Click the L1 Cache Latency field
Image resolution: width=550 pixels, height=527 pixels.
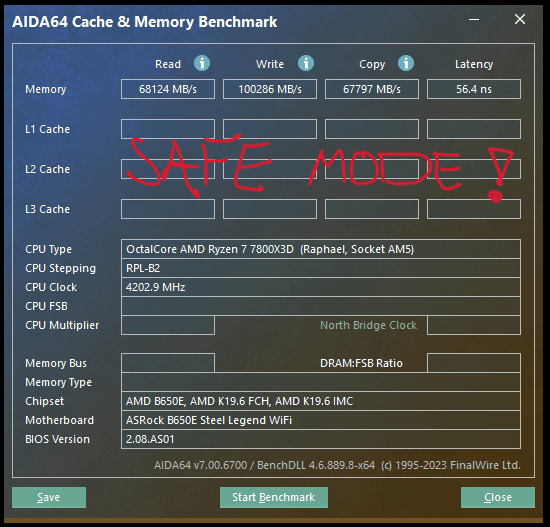(x=474, y=129)
